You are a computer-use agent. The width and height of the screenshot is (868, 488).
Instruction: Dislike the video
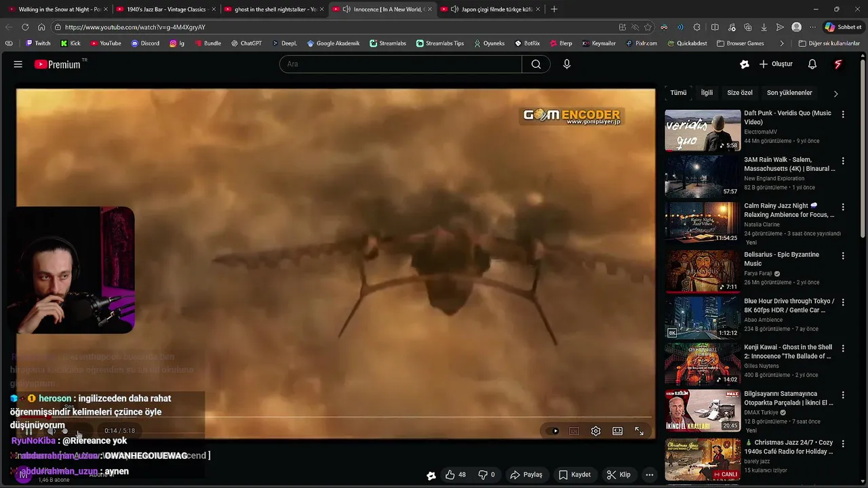[x=487, y=474]
